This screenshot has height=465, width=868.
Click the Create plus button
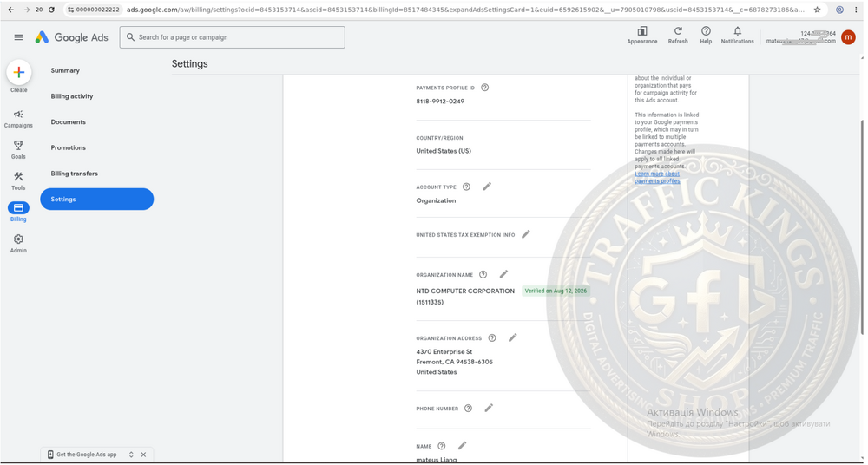pyautogui.click(x=19, y=73)
